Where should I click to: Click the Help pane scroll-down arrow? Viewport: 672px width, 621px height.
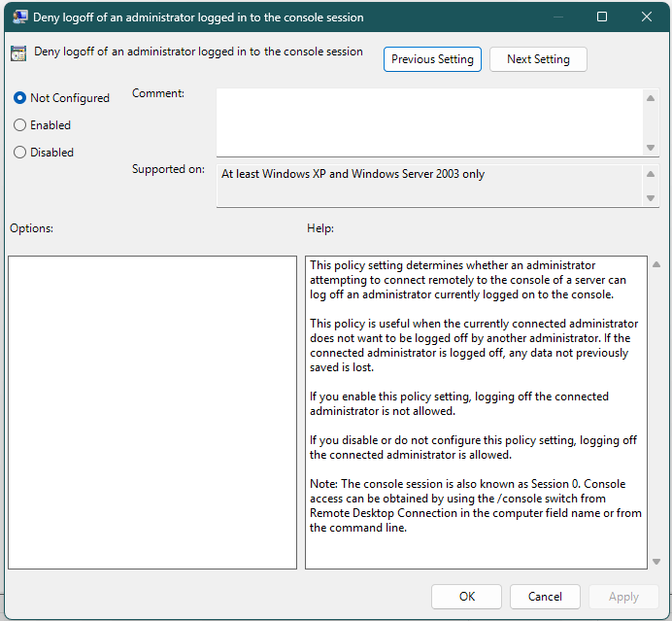coord(656,562)
